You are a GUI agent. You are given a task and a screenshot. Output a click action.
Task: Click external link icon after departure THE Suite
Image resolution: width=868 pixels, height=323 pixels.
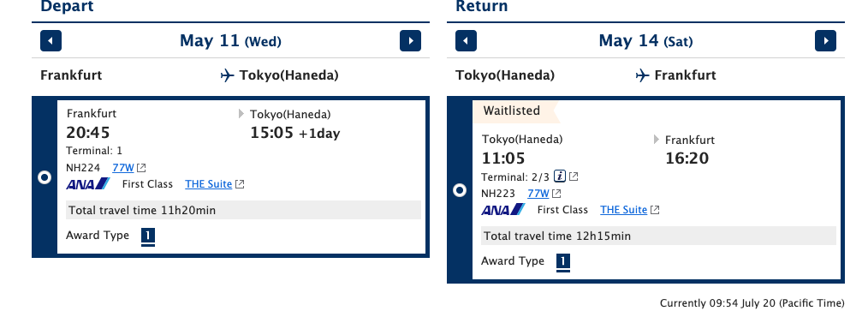240,184
